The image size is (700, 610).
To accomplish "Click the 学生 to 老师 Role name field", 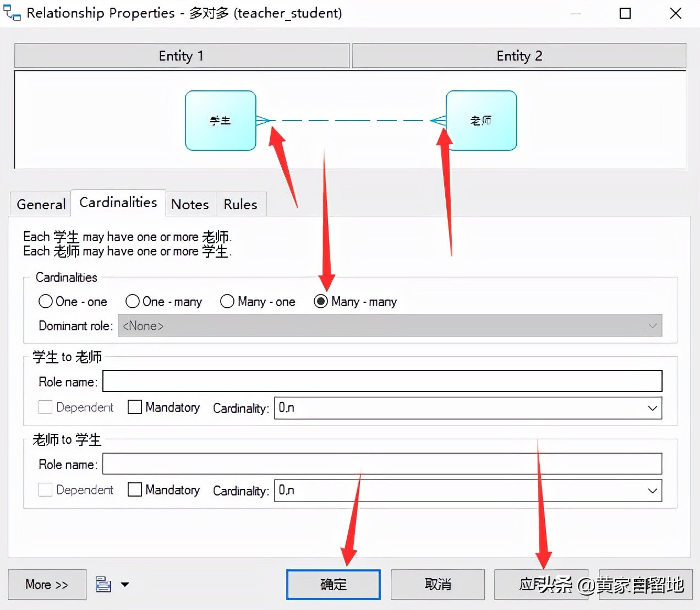I will point(382,381).
